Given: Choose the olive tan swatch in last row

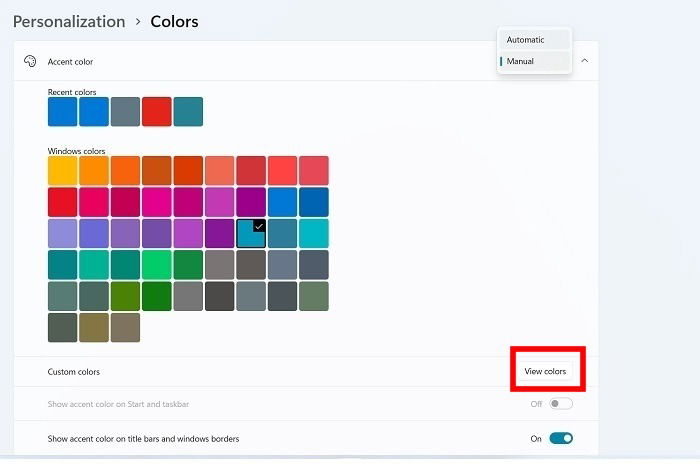Looking at the screenshot, I should [94, 328].
